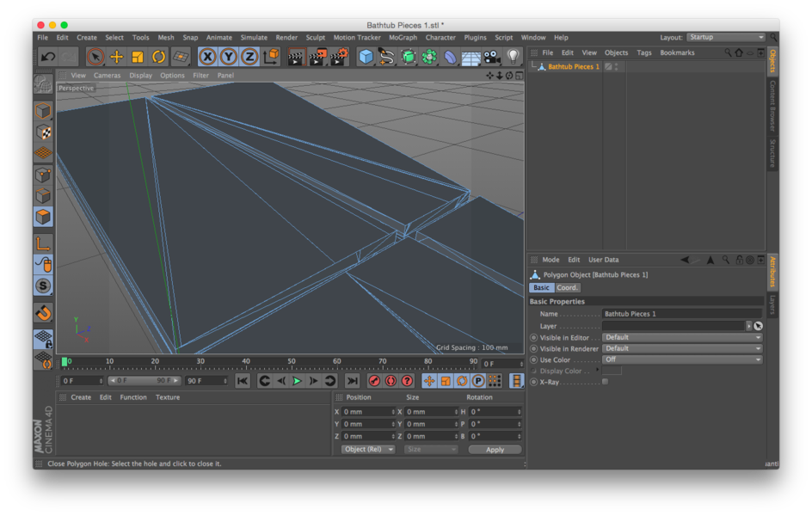Image resolution: width=812 pixels, height=516 pixels.
Task: Click Record Active Objects button
Action: (374, 381)
